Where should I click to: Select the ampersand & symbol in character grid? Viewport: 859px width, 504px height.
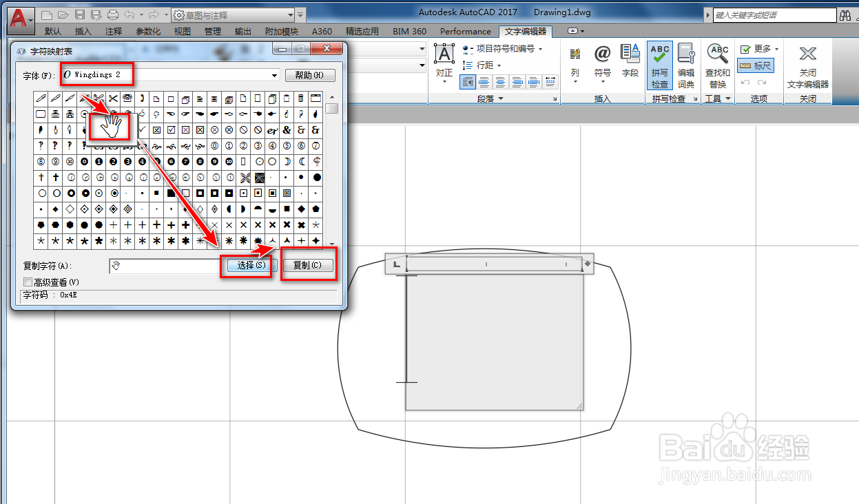click(287, 129)
